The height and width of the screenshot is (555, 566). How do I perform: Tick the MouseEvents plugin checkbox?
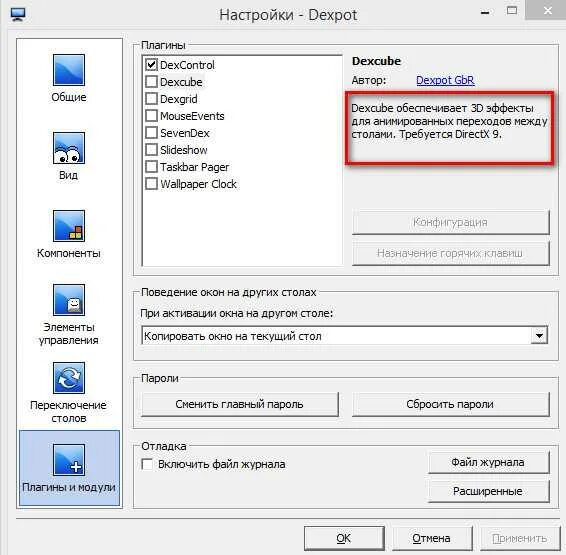(151, 115)
